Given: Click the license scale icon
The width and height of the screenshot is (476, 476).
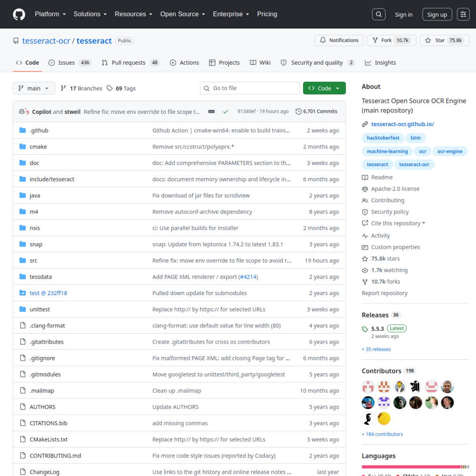Looking at the screenshot, I should click(365, 189).
